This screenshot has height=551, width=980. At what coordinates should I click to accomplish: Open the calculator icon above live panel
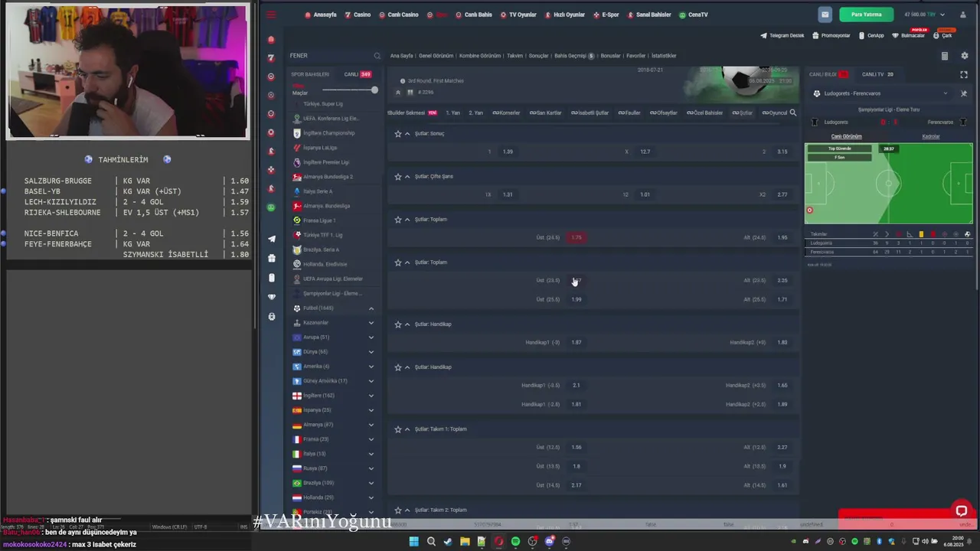pyautogui.click(x=944, y=56)
